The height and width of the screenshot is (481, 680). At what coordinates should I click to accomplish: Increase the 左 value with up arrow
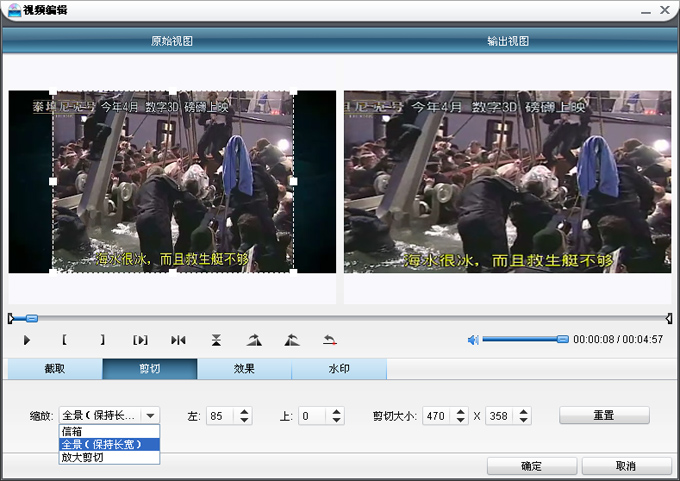[x=244, y=412]
